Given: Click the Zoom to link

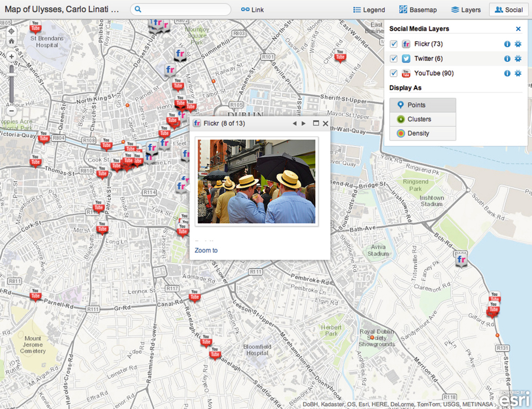Looking at the screenshot, I should point(206,250).
